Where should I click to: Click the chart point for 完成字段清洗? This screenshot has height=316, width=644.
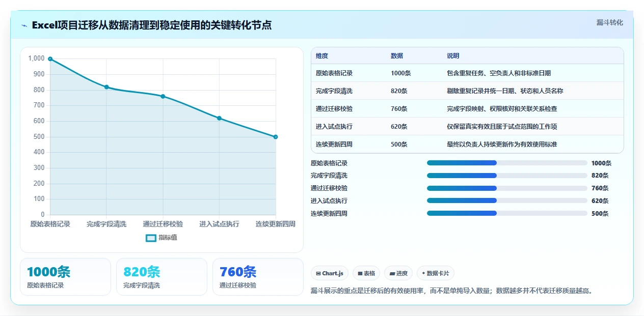pos(106,87)
